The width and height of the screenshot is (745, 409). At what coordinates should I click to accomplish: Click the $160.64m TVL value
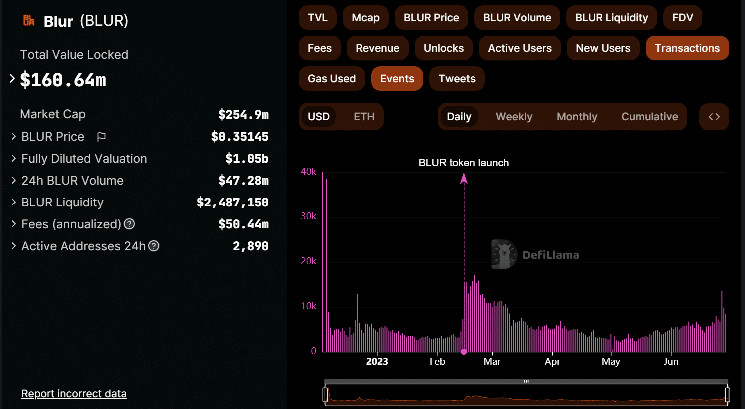pyautogui.click(x=63, y=80)
